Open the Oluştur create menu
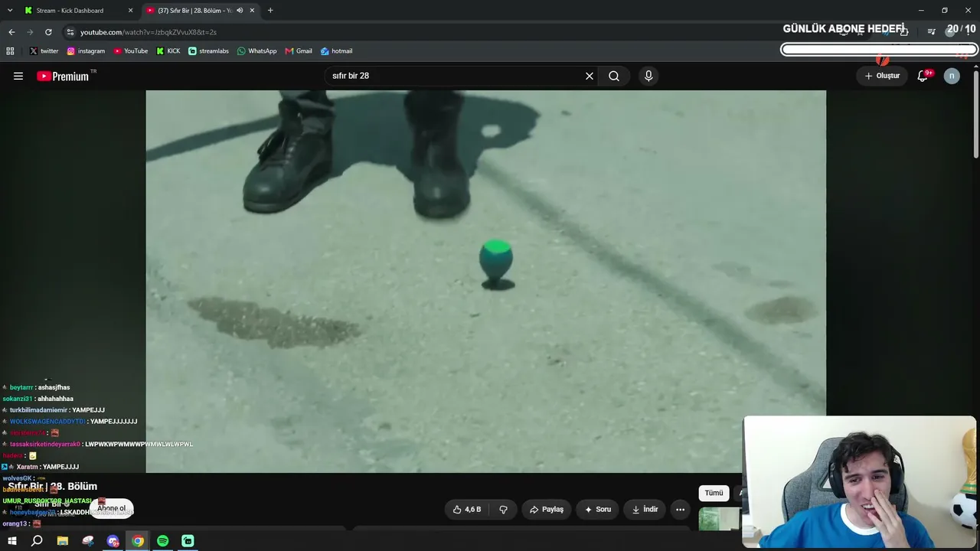Screen dimensions: 980x551 pyautogui.click(x=882, y=76)
